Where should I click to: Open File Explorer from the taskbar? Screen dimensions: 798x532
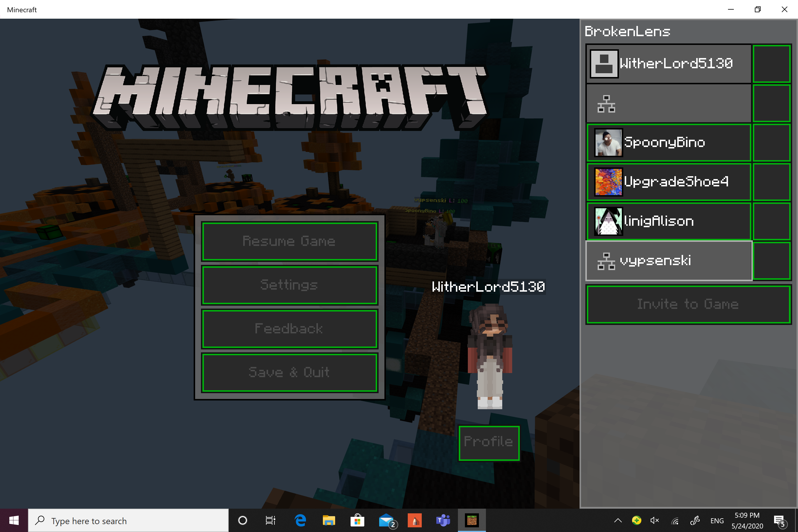coord(328,520)
